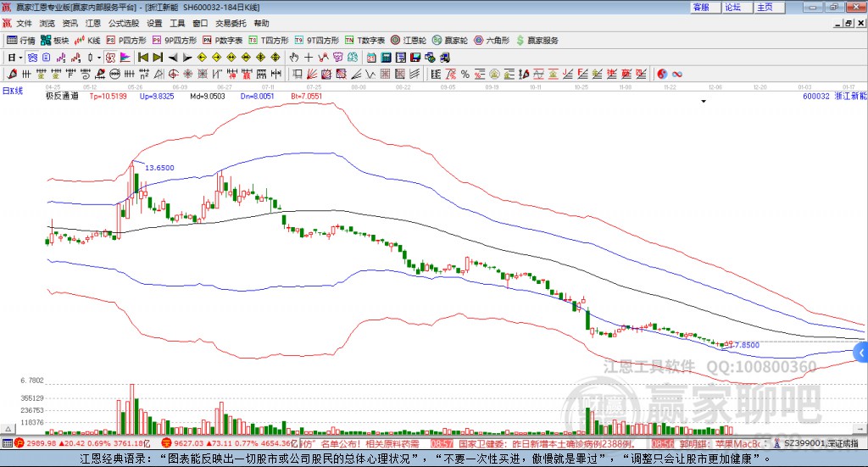868x467 pixels.
Task: Click the 7.8500 low price label
Action: click(747, 345)
